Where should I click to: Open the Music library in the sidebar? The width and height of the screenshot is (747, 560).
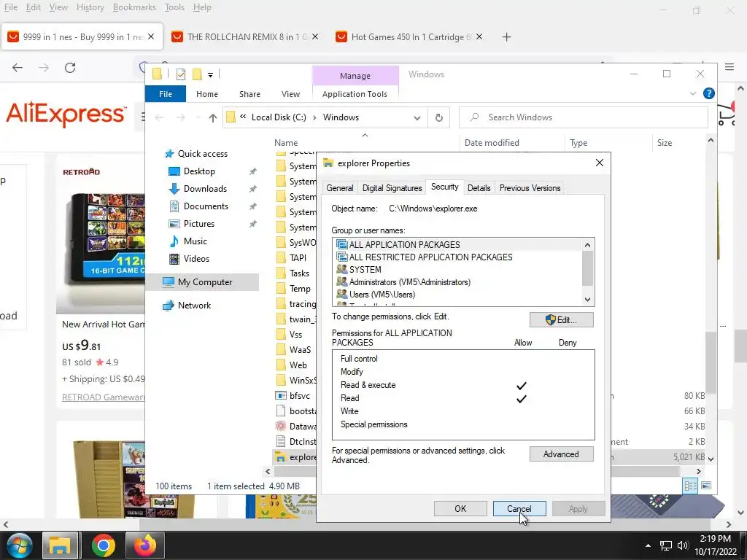click(x=195, y=241)
